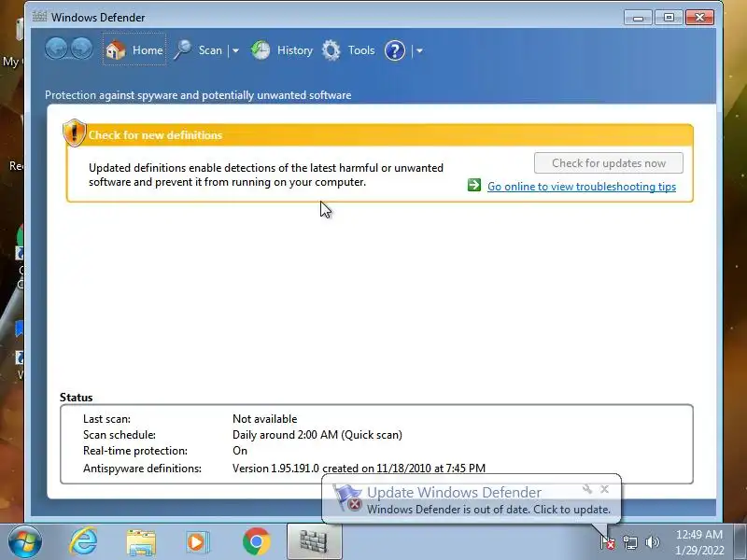
Task: Click the green arrow beside troubleshooting link
Action: coord(474,185)
